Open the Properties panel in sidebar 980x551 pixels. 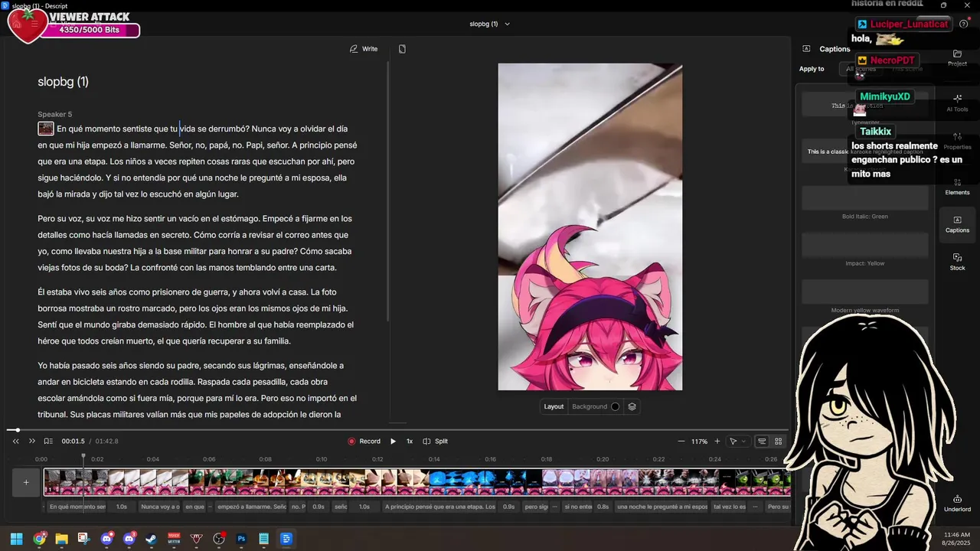tap(957, 141)
